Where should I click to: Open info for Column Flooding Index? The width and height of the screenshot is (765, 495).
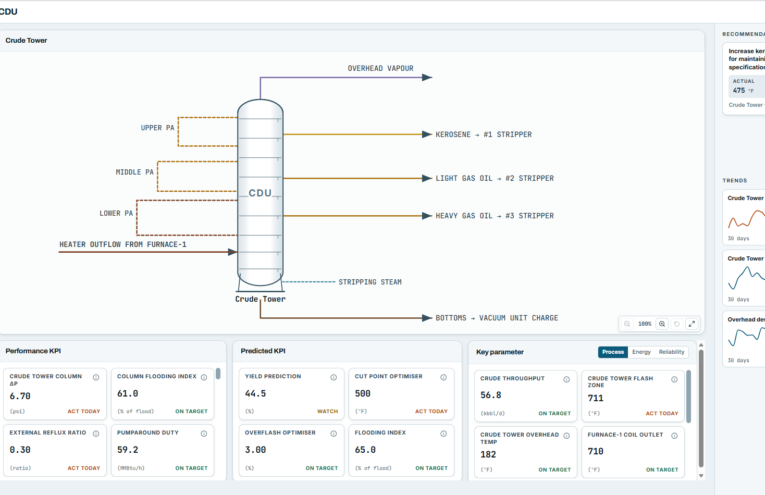[204, 377]
